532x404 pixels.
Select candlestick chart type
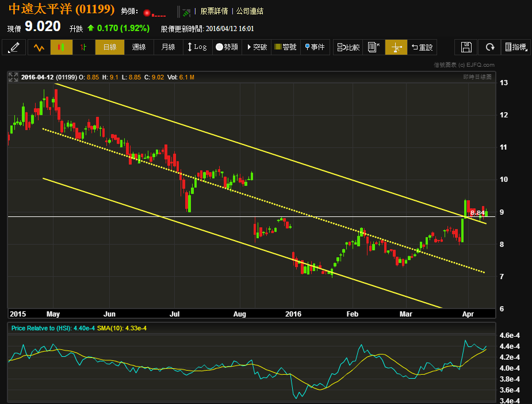tap(62, 47)
